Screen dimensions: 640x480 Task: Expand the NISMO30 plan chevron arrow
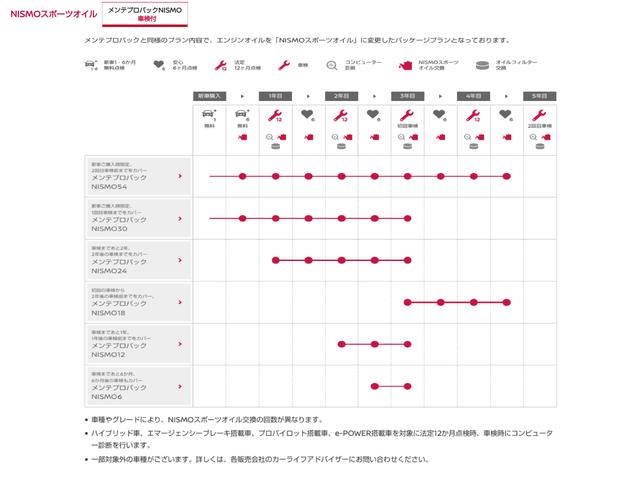point(180,218)
